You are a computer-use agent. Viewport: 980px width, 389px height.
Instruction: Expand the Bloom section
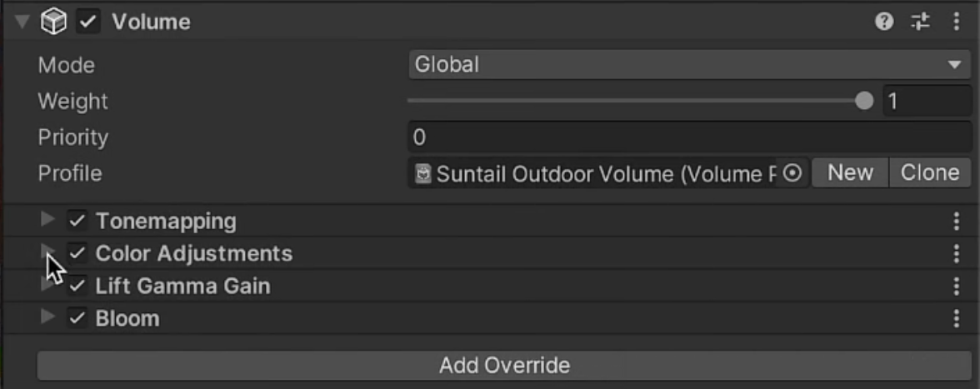coord(47,317)
